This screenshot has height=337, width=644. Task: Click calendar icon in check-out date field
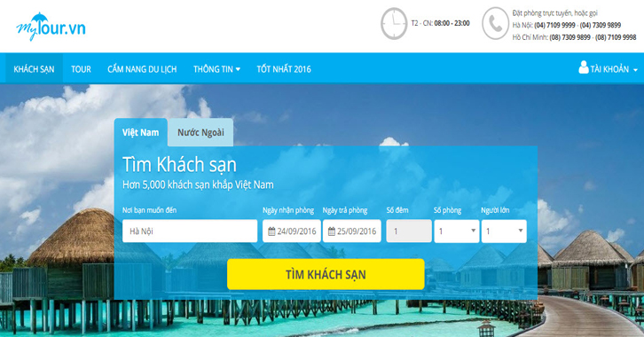point(332,231)
